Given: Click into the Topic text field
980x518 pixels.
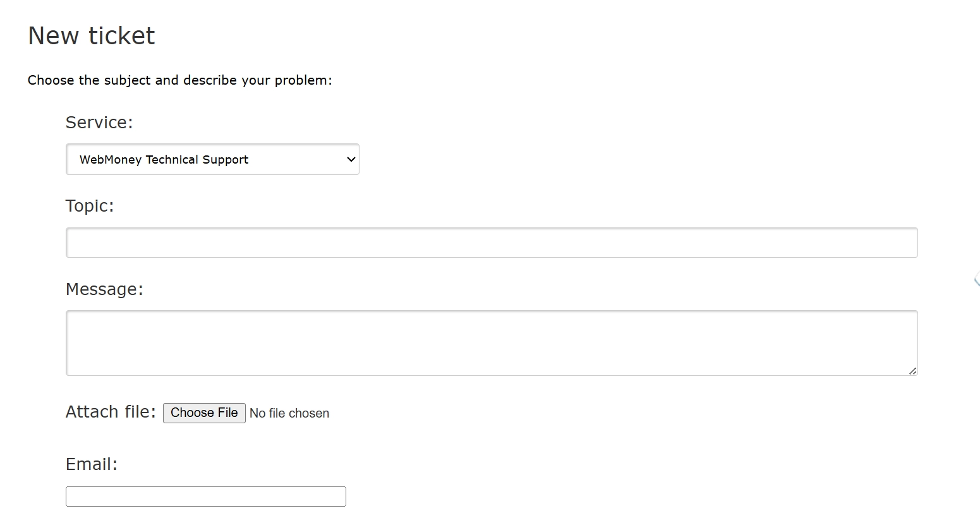Looking at the screenshot, I should pyautogui.click(x=492, y=243).
